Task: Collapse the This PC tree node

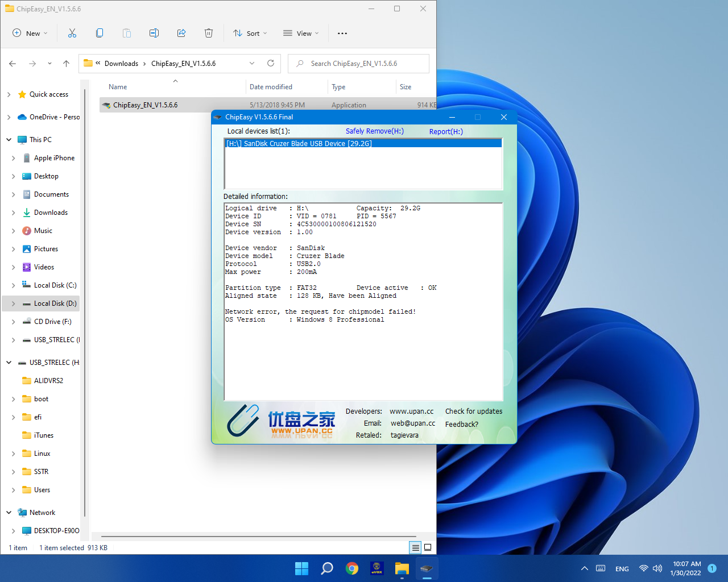Action: coord(9,140)
